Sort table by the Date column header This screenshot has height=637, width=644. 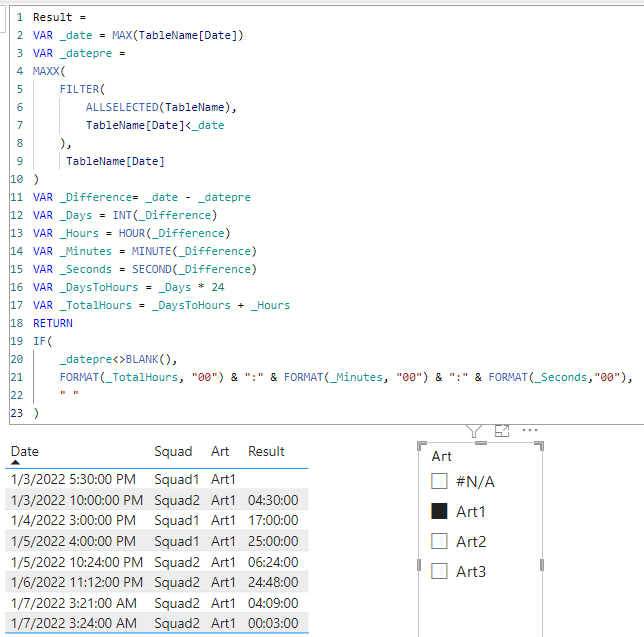pos(25,451)
